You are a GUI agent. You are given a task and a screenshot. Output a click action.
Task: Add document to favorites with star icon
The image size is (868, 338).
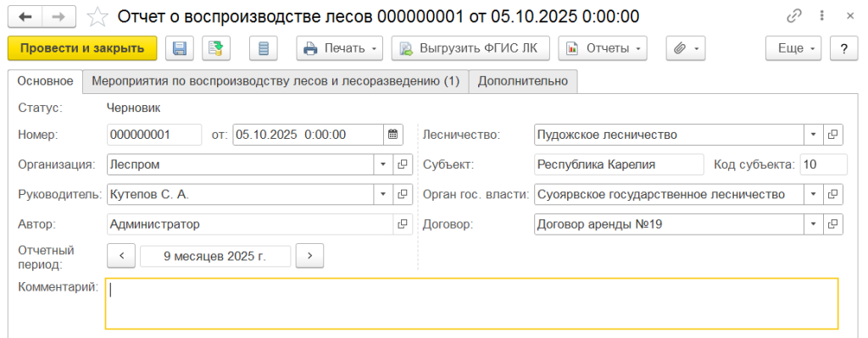coord(98,17)
